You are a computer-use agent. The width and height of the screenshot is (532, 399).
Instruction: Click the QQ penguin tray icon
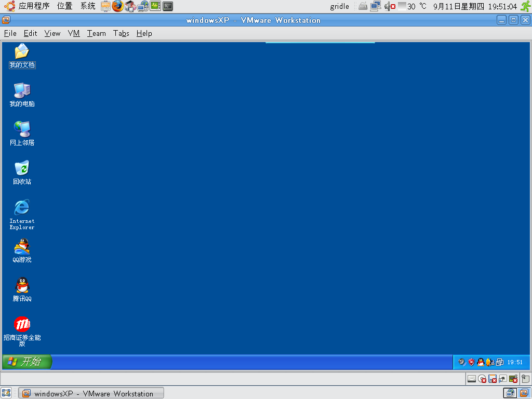pyautogui.click(x=481, y=362)
